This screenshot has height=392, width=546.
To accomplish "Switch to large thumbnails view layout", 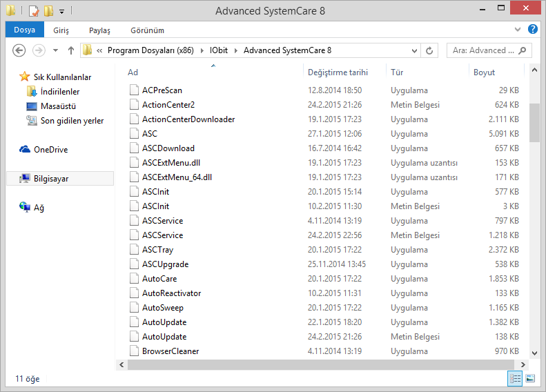I will point(530,378).
